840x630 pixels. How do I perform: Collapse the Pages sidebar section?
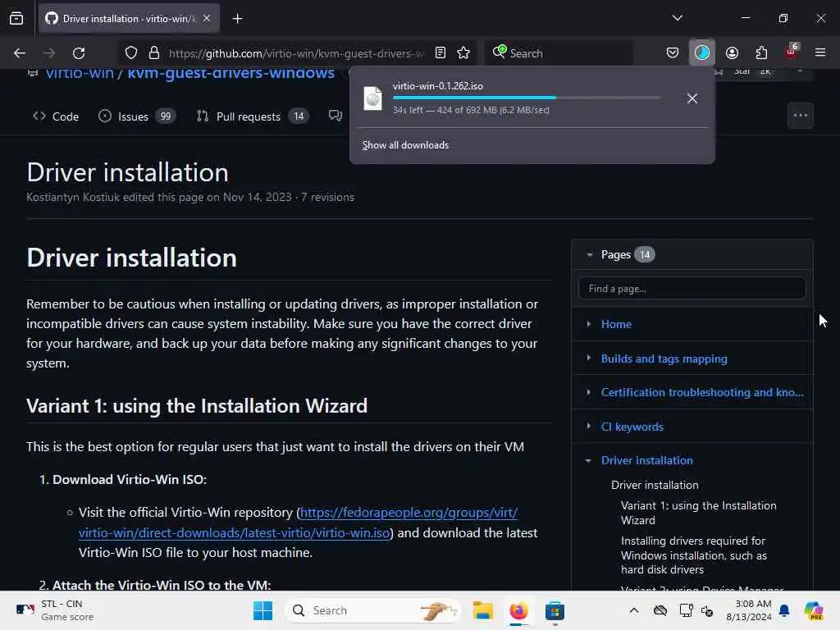(590, 255)
